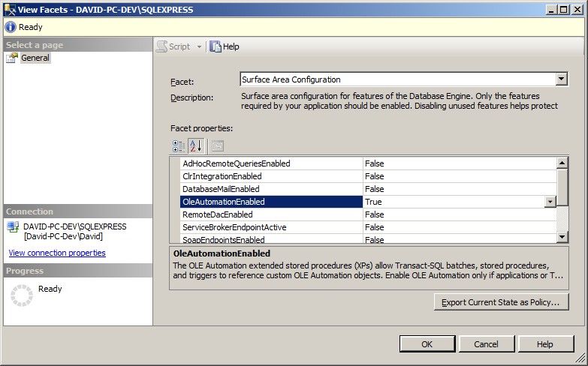Click the server connection icon
This screenshot has height=366, width=588.
click(x=13, y=227)
